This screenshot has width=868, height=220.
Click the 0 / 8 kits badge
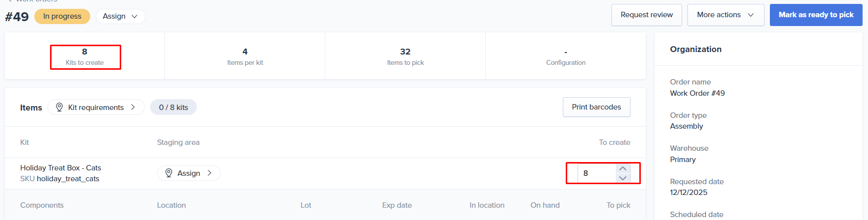pos(173,107)
